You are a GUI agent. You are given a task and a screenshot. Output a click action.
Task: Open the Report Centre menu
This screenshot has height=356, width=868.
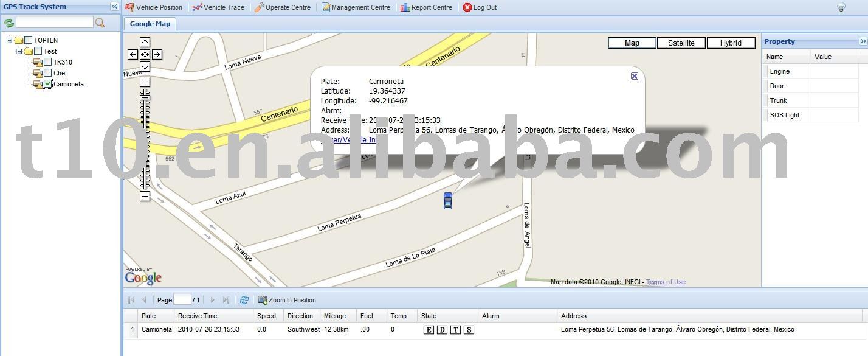(x=427, y=7)
